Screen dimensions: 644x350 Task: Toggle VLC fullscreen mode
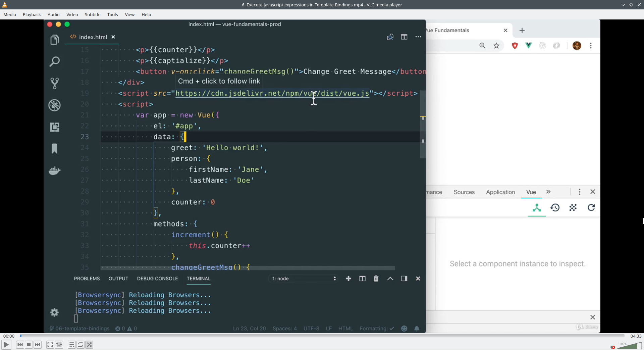click(x=50, y=345)
